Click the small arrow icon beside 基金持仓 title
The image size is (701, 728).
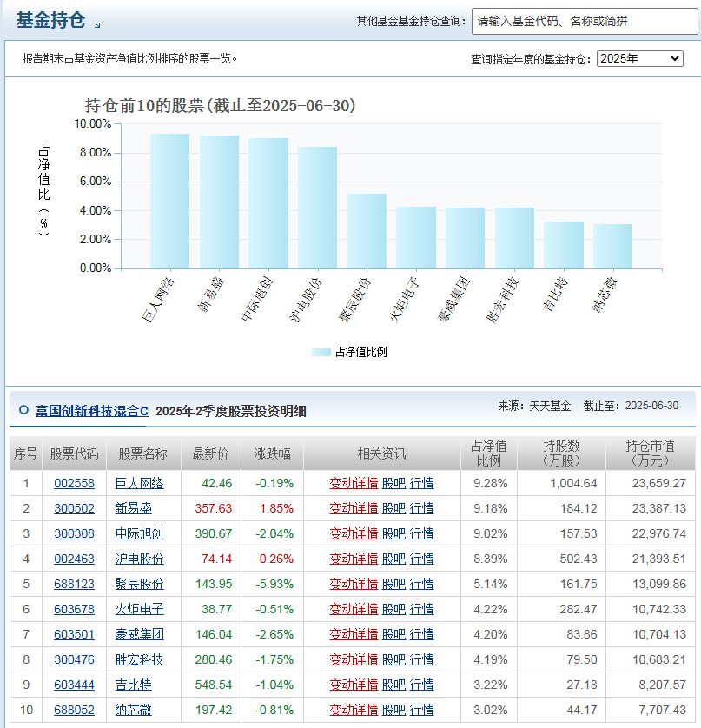[97, 25]
